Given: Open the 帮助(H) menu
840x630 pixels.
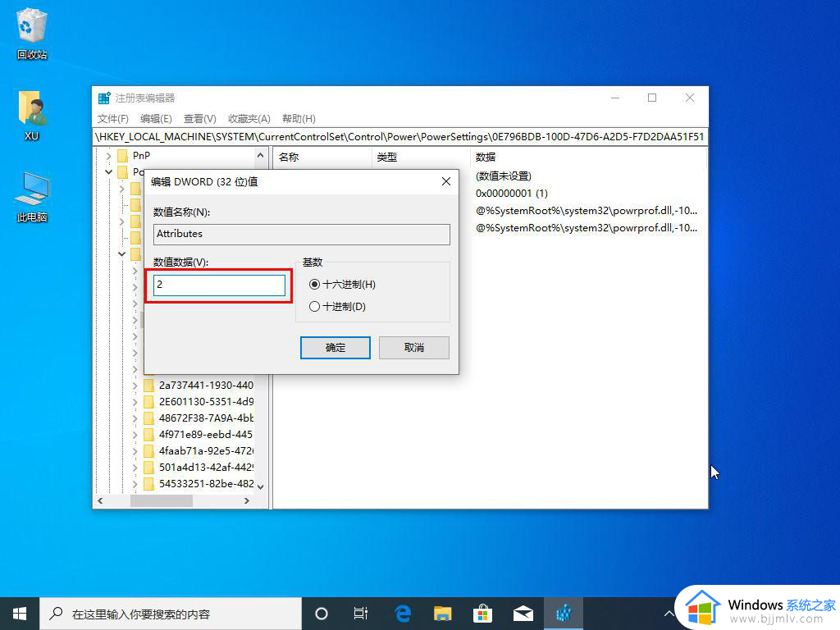Looking at the screenshot, I should click(x=299, y=118).
